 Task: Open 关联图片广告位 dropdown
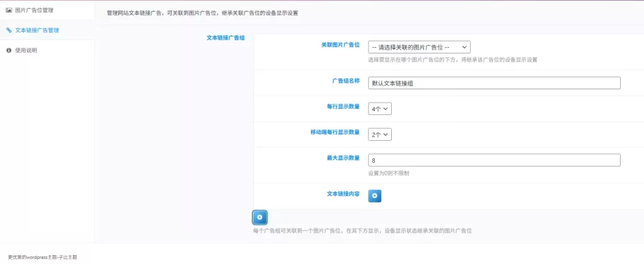click(419, 47)
